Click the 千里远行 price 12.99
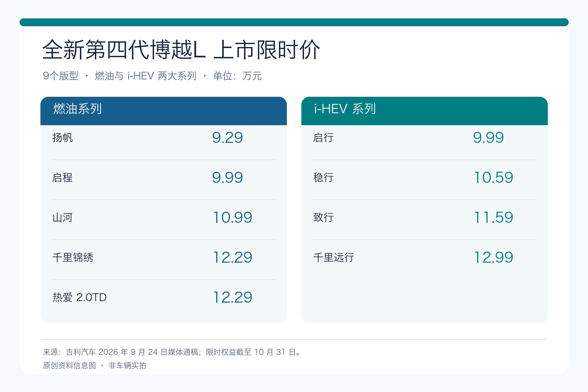588x392 pixels. click(493, 257)
